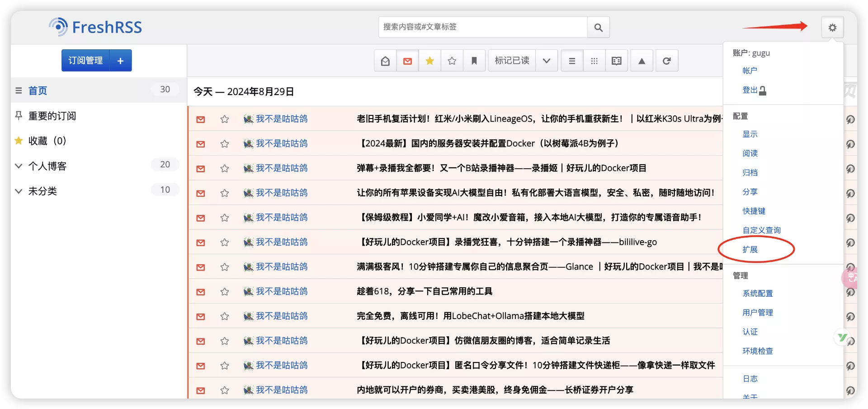Toggle read envelope on 长桥证券 article
This screenshot has height=409, width=868.
[201, 390]
